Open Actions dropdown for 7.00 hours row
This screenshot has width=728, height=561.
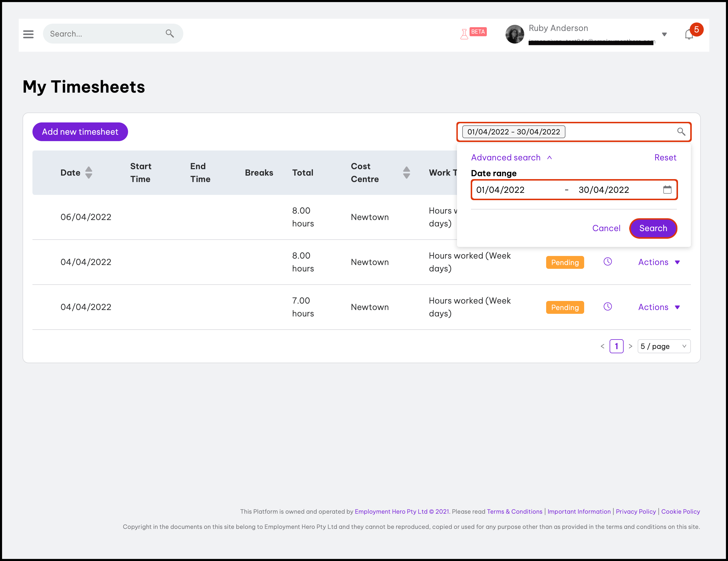[x=659, y=307]
